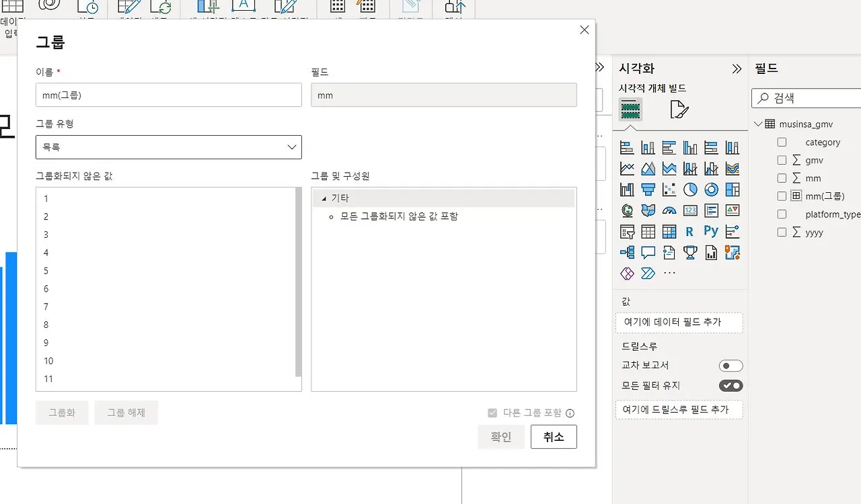Select value 1 in ungrouped values list
The width and height of the screenshot is (861, 504).
pyautogui.click(x=165, y=199)
